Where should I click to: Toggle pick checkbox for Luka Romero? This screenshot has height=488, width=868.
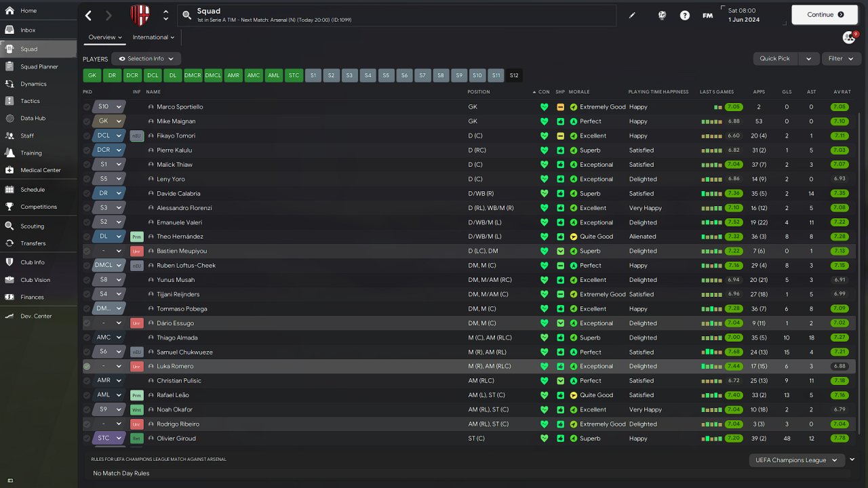click(87, 367)
